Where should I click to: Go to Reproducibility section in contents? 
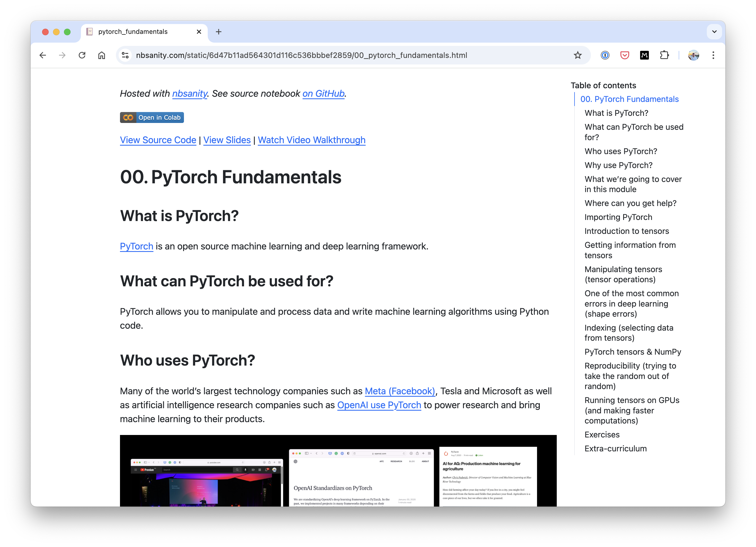pyautogui.click(x=630, y=376)
